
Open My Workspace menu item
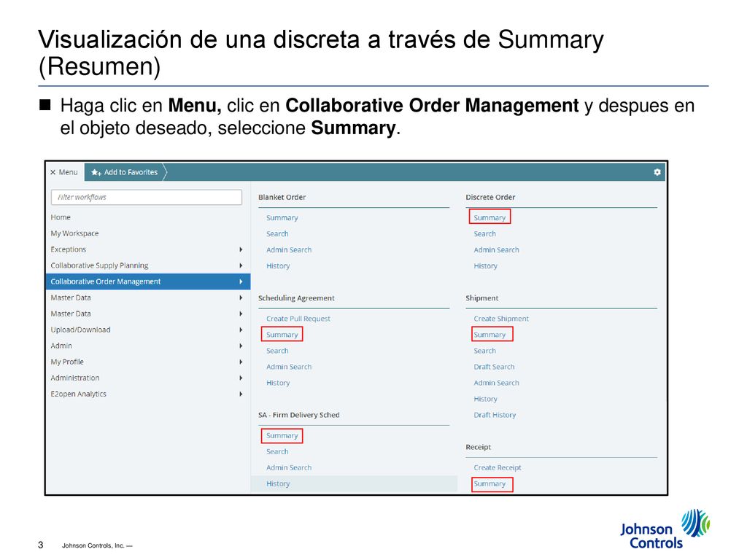click(75, 233)
